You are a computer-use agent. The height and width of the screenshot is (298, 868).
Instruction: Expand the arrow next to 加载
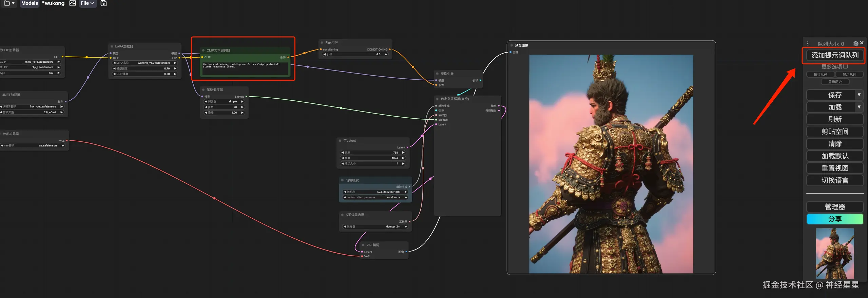[x=859, y=107]
